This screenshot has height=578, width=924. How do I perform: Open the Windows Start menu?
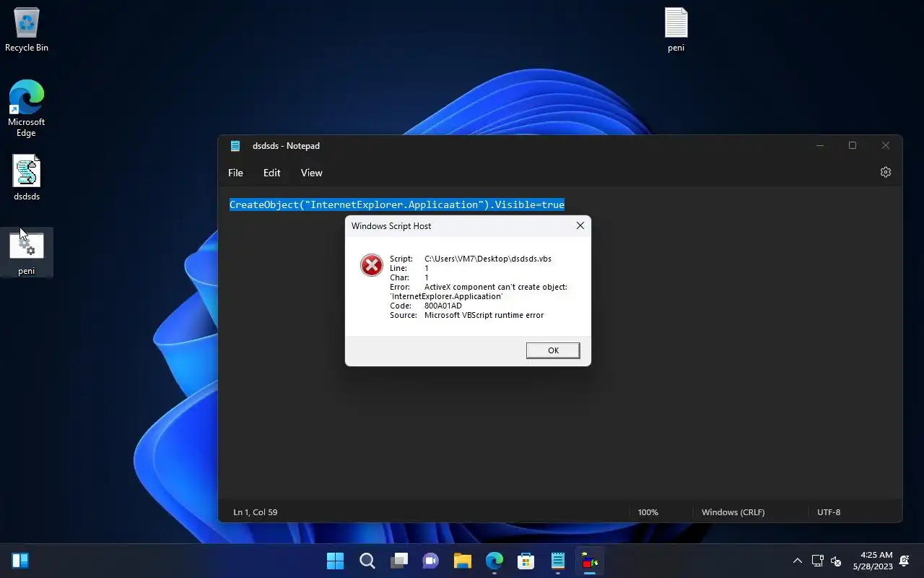(x=336, y=561)
